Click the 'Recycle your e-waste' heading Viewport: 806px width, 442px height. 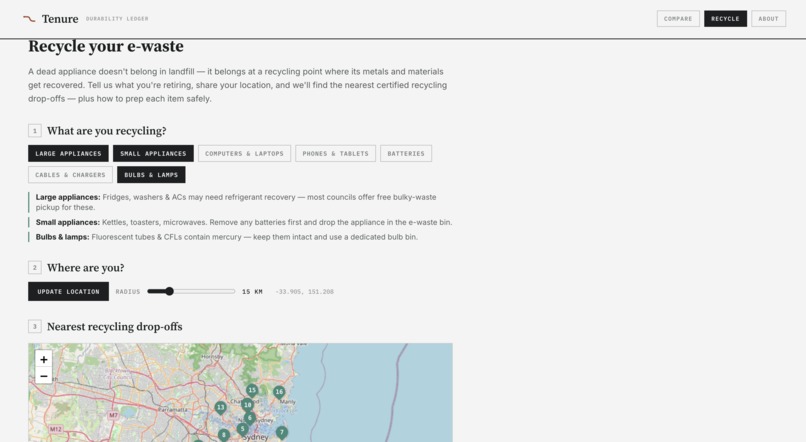pos(106,46)
